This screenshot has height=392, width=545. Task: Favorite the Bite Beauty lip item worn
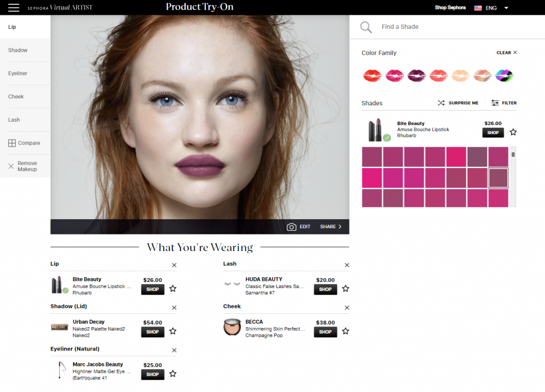173,288
